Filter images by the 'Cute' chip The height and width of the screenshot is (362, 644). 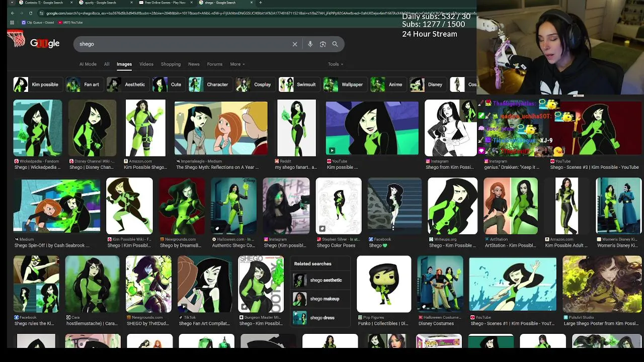coord(168,84)
